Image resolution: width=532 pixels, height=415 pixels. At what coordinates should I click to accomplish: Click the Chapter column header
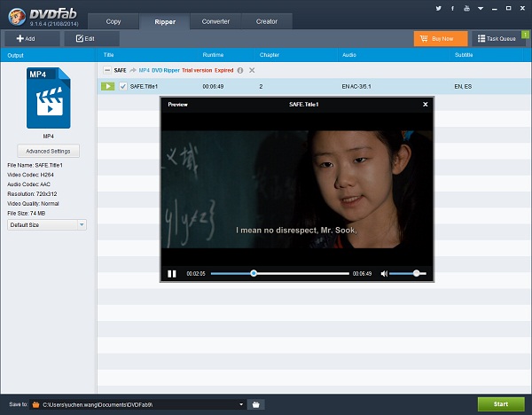[270, 55]
